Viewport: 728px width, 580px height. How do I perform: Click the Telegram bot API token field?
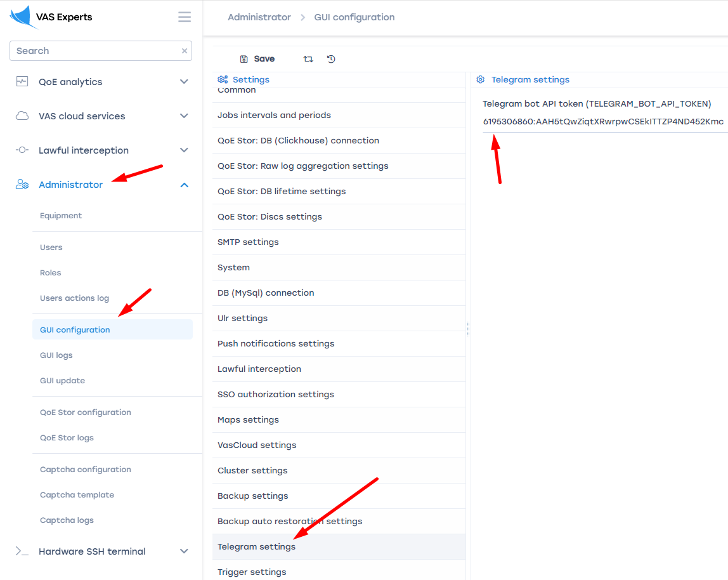point(602,122)
